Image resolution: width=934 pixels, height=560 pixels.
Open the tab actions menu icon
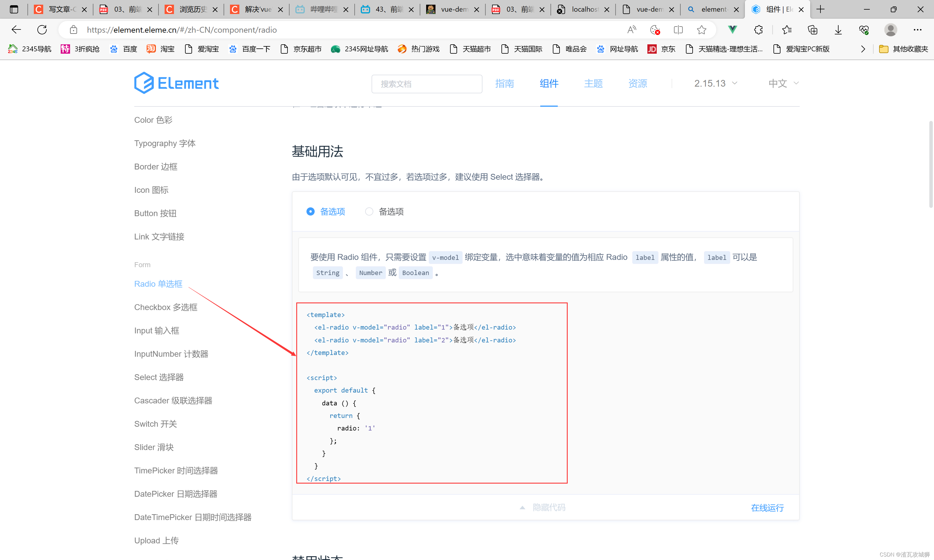click(x=14, y=9)
